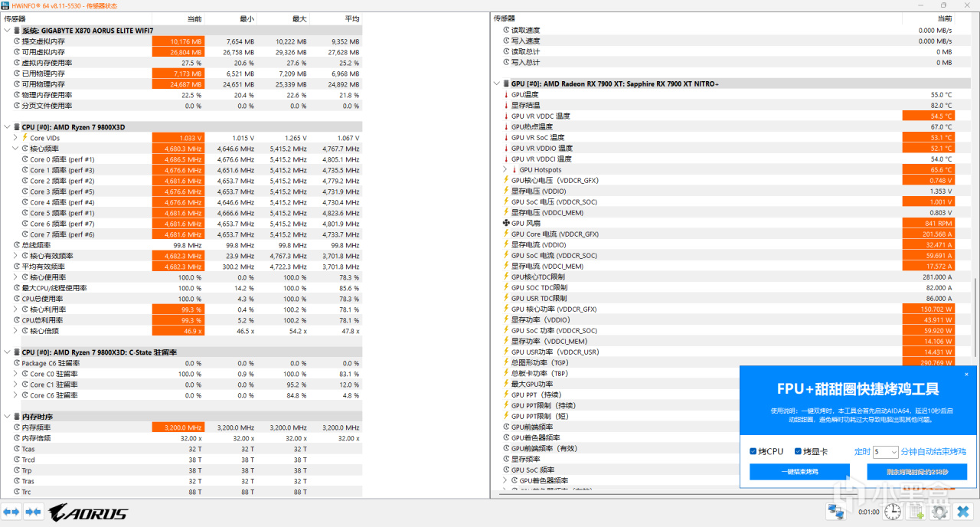Click the icon beside Package C6 驻留率
The width and height of the screenshot is (980, 527).
(17, 363)
